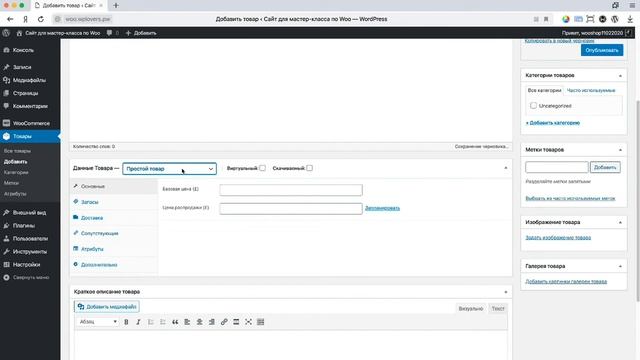Image resolution: width=640 pixels, height=360 pixels.
Task: Switch editor to Текст tab
Action: click(498, 309)
